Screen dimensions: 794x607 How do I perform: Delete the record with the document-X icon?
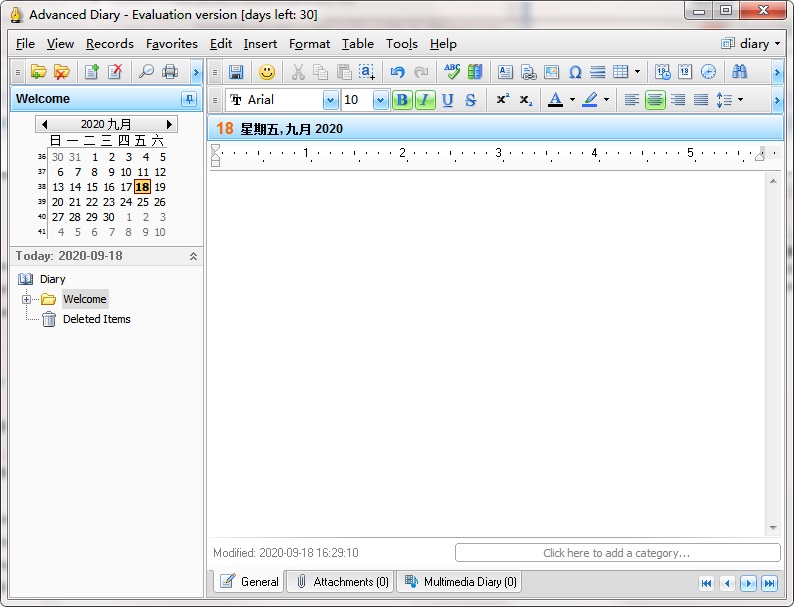[x=115, y=72]
